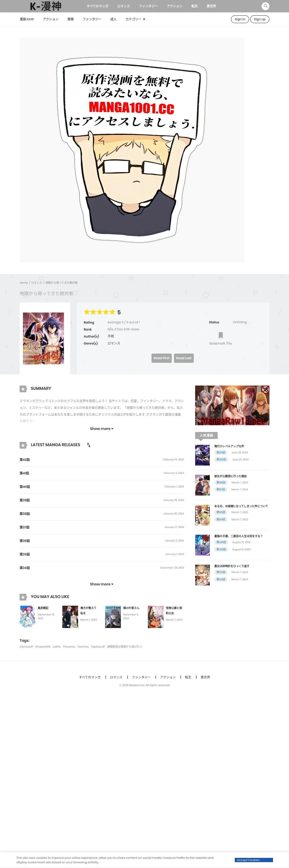Click the five-star rating stars
The height and width of the screenshot is (868, 289).
pyautogui.click(x=99, y=312)
